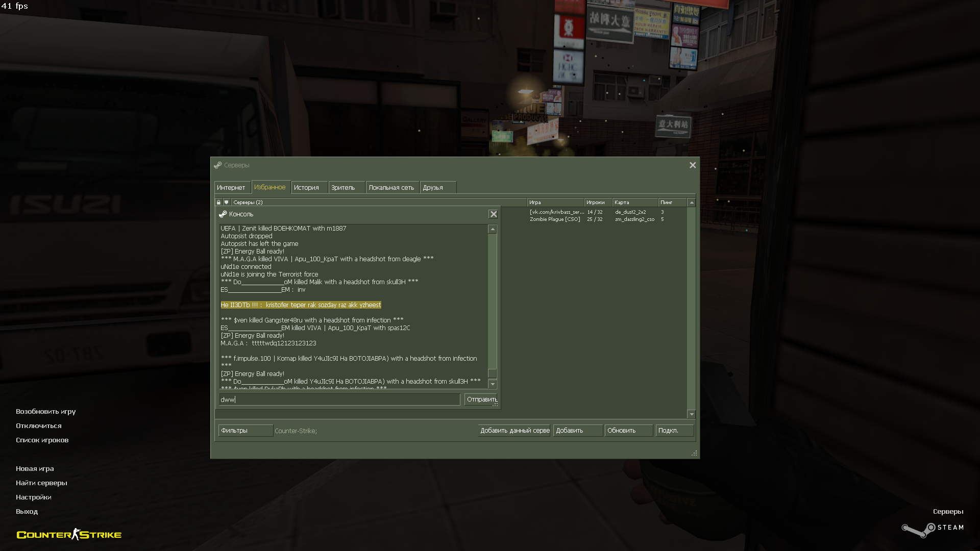Screen dimensions: 980x551
Task: Switch to the Интернет tab
Action: (231, 188)
